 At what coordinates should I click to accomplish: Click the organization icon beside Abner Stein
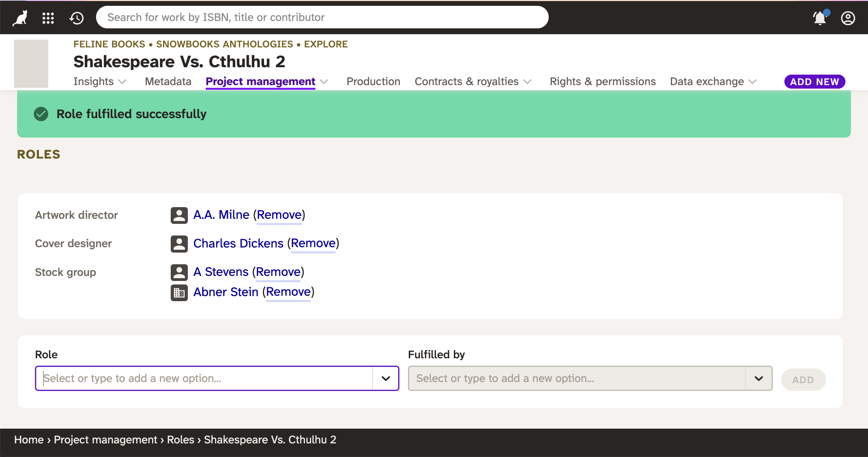(x=179, y=293)
